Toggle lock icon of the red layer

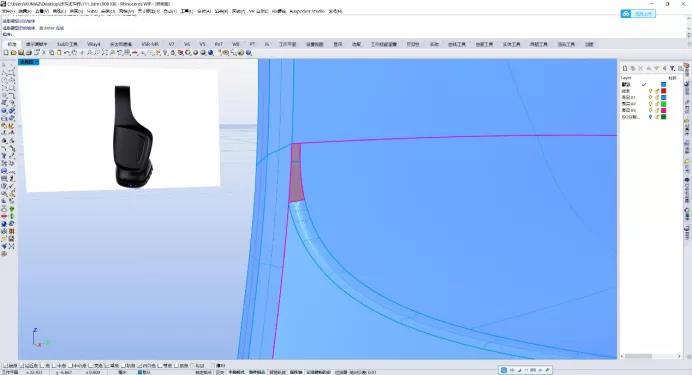coord(657,91)
